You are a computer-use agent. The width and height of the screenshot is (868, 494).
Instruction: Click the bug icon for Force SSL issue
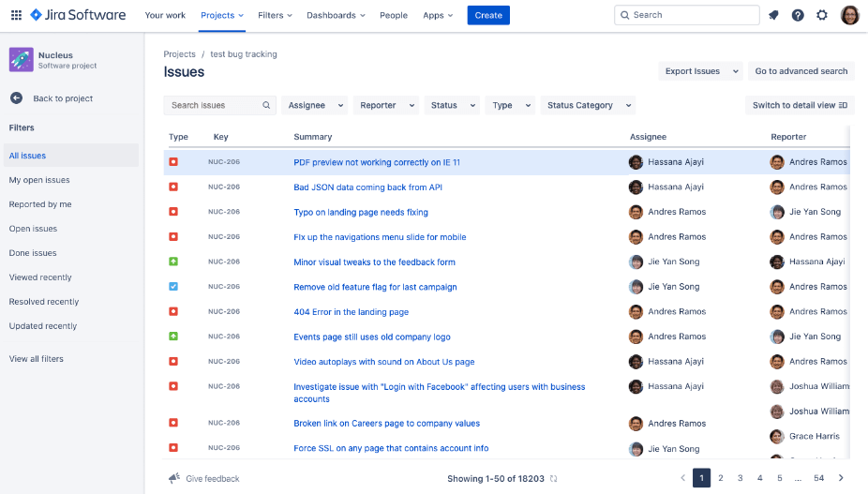(x=173, y=447)
